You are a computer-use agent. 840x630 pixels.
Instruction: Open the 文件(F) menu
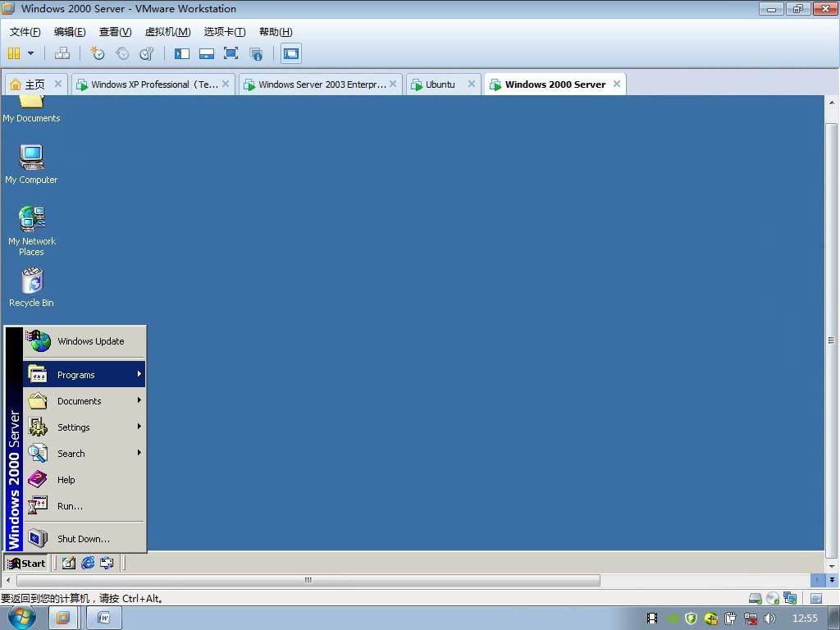pos(25,32)
